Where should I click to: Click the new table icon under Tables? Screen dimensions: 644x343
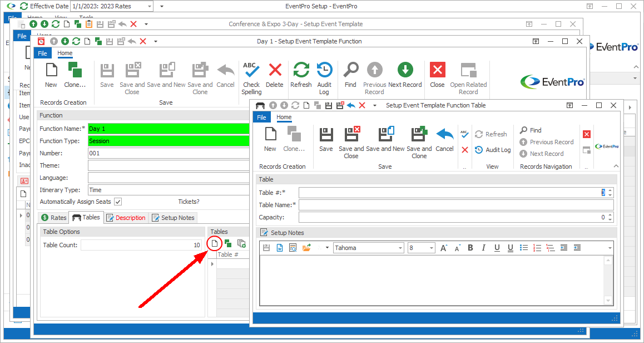click(x=215, y=243)
